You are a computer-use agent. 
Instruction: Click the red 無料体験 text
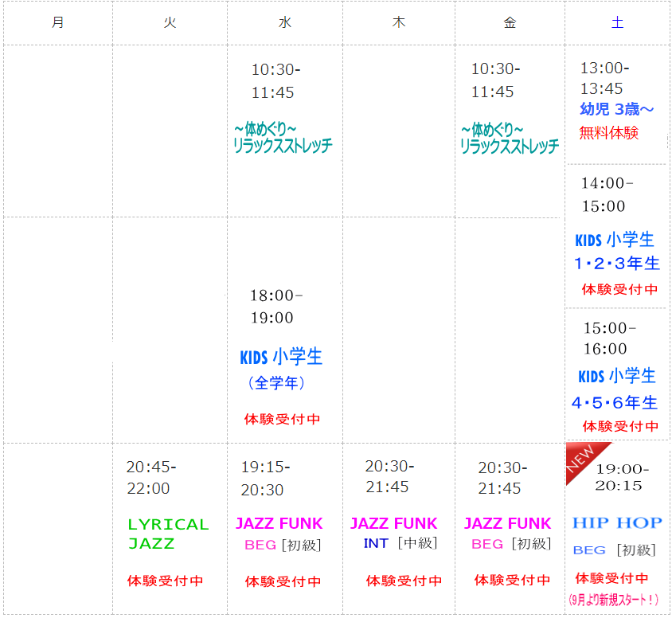coord(609,133)
